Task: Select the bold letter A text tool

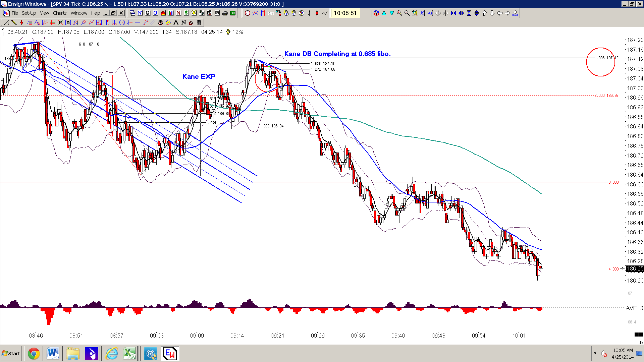Action: 176,22
